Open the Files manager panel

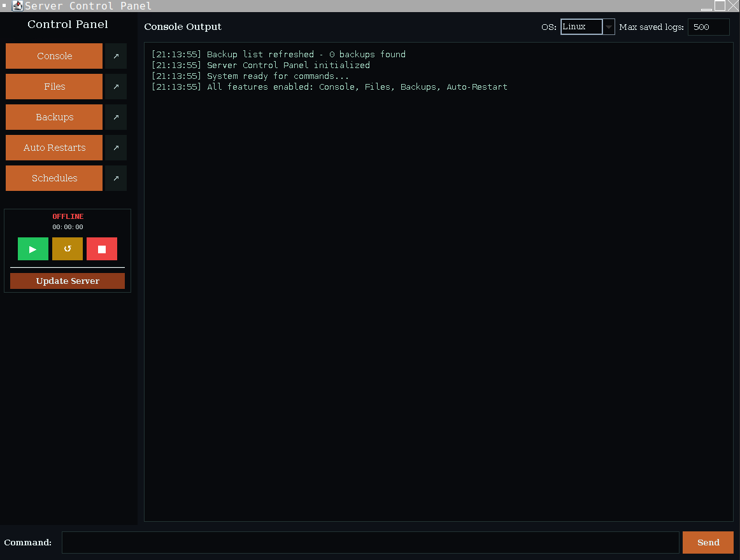[53, 87]
